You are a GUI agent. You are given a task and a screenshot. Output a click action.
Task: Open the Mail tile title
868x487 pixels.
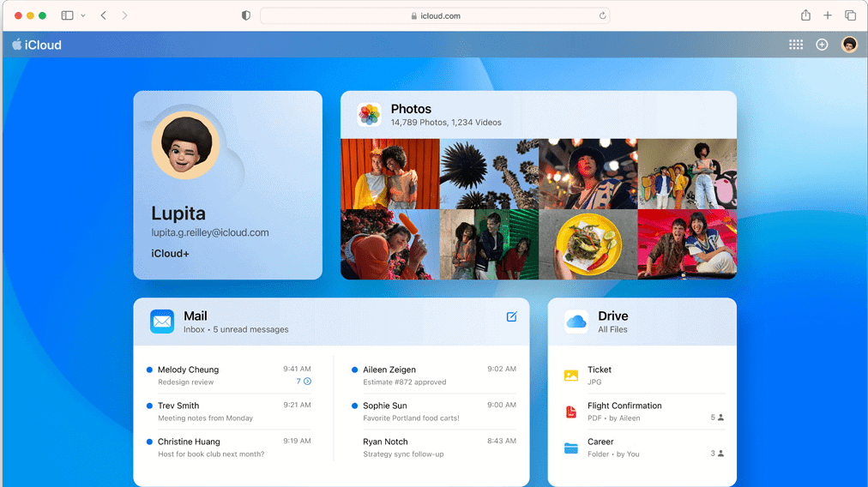point(196,316)
